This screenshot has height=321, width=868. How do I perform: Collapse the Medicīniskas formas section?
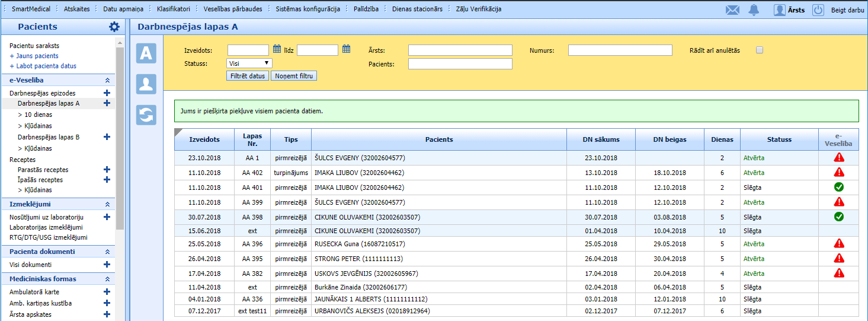pos(107,279)
